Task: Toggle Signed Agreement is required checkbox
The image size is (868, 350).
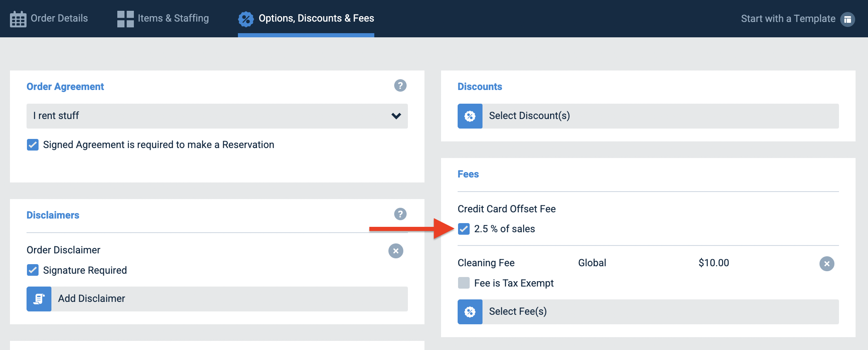Action: click(x=33, y=145)
